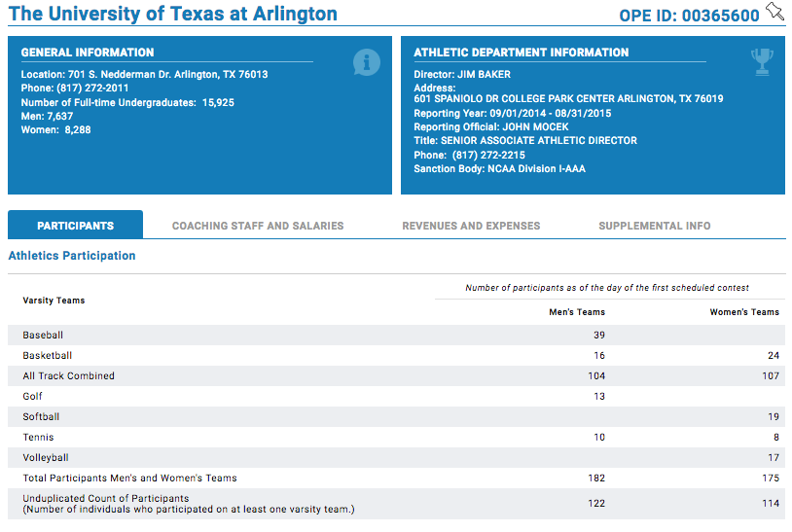The image size is (792, 532).
Task: Click the Baseball row label
Action: pos(43,336)
